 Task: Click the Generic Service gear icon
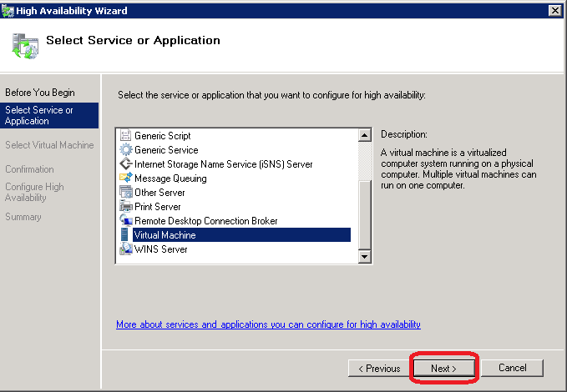[x=126, y=150]
